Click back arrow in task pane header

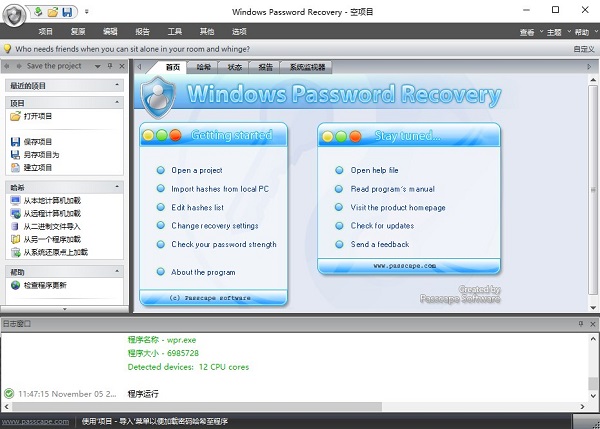(x=7, y=66)
